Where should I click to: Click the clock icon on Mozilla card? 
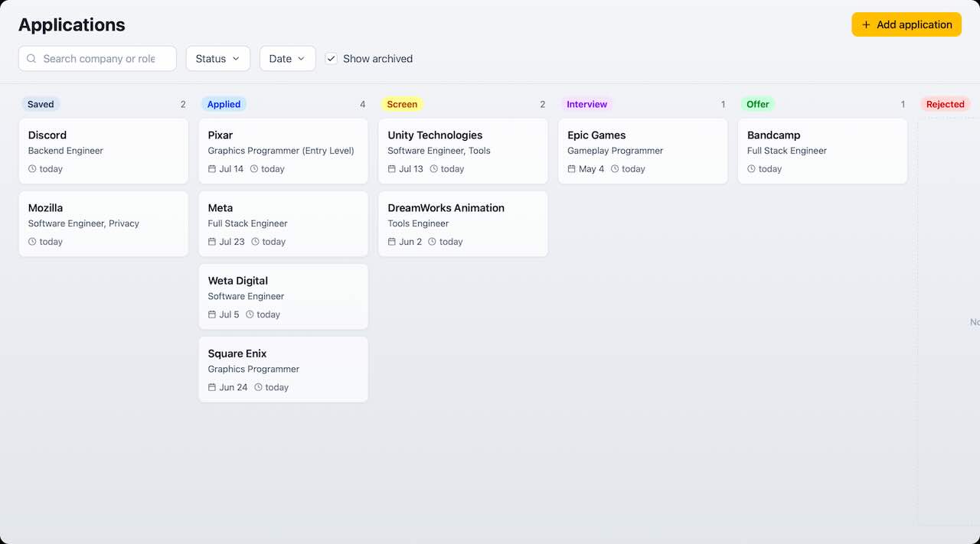(32, 242)
